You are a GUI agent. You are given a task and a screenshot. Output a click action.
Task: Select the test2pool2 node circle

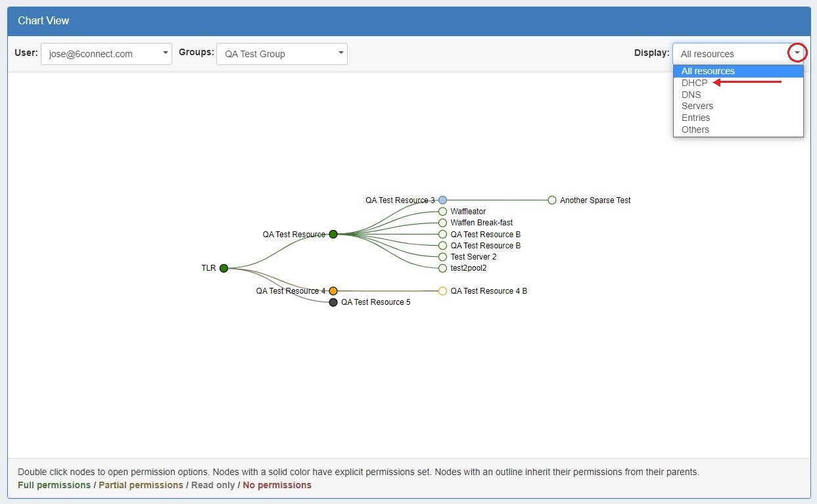[442, 268]
